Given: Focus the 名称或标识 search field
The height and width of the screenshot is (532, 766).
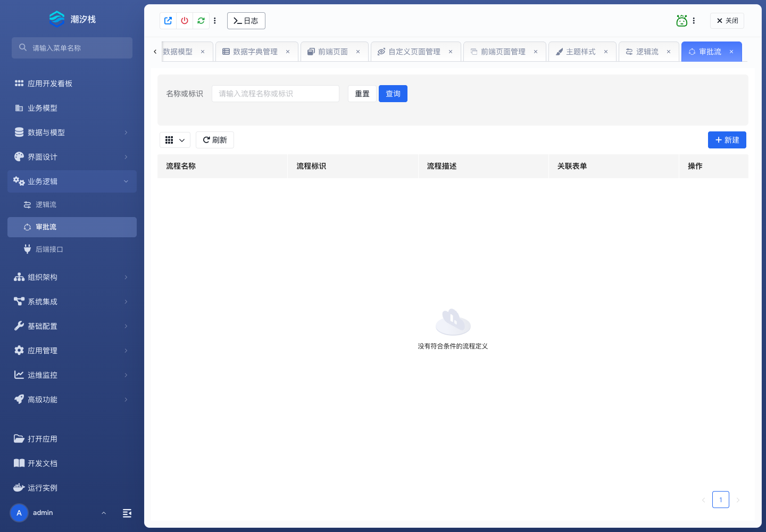Looking at the screenshot, I should point(276,94).
